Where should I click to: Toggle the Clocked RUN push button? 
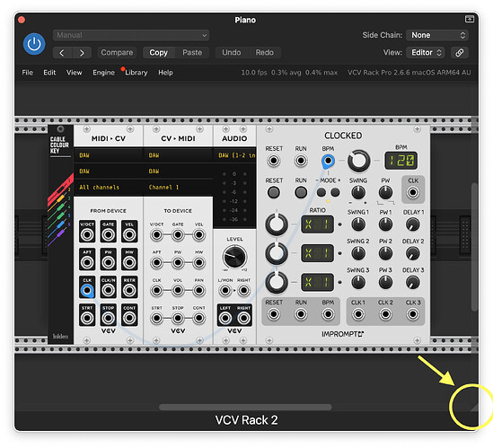pyautogui.click(x=301, y=192)
